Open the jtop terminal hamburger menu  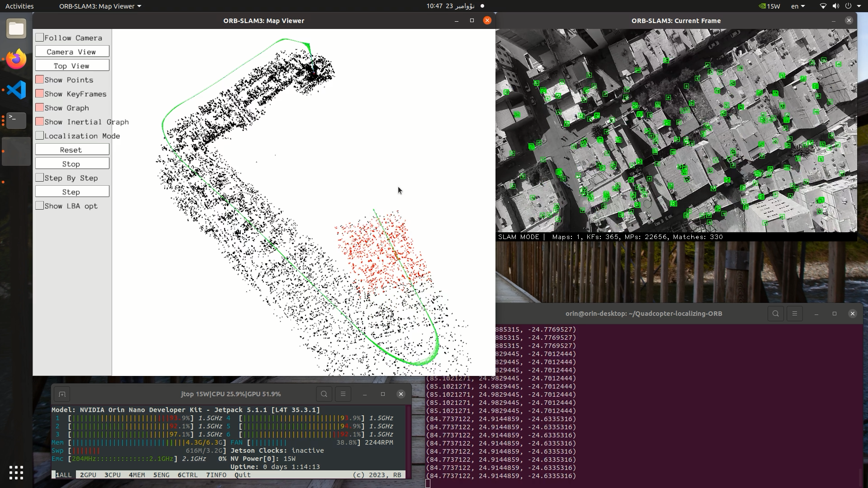[343, 394]
